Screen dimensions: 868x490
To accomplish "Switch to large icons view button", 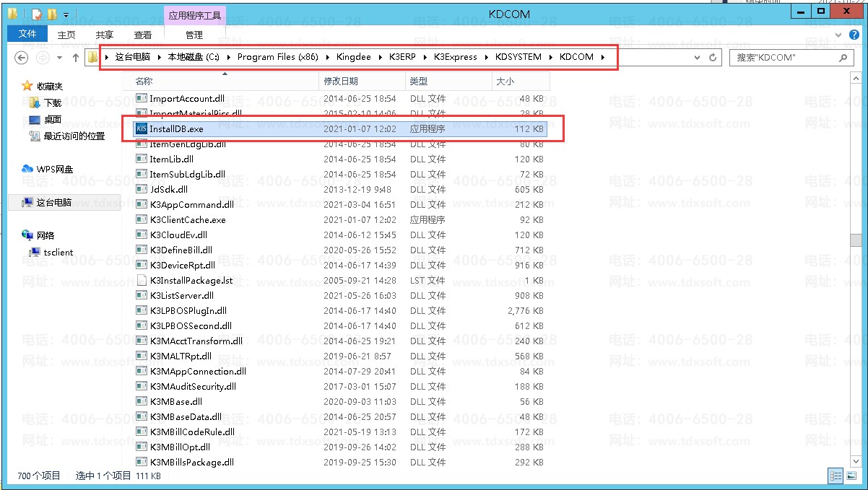I will [x=851, y=476].
